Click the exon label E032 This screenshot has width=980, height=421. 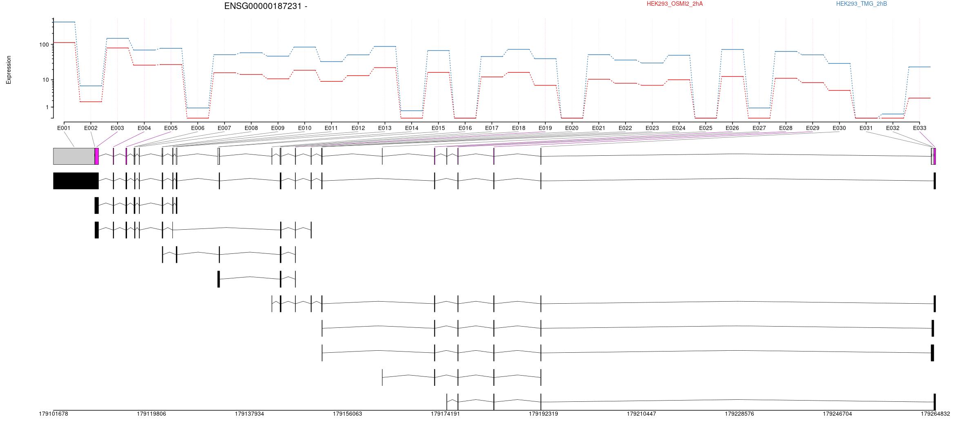pyautogui.click(x=893, y=128)
